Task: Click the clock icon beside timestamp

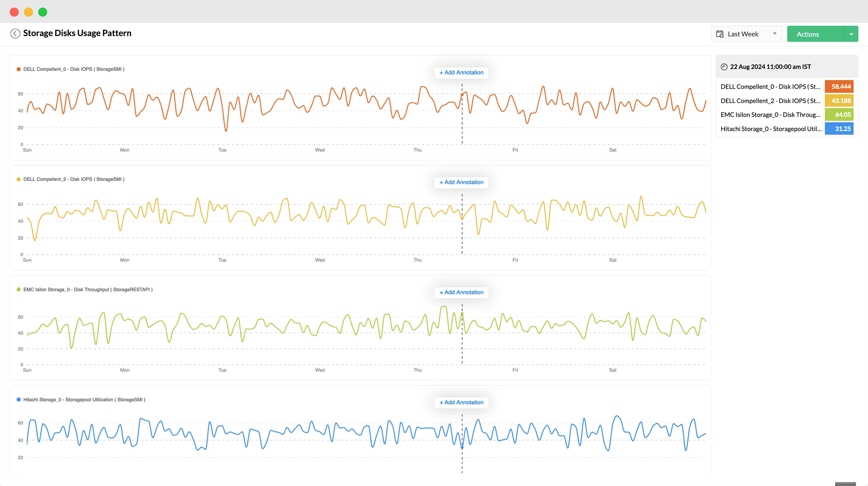Action: [x=724, y=67]
